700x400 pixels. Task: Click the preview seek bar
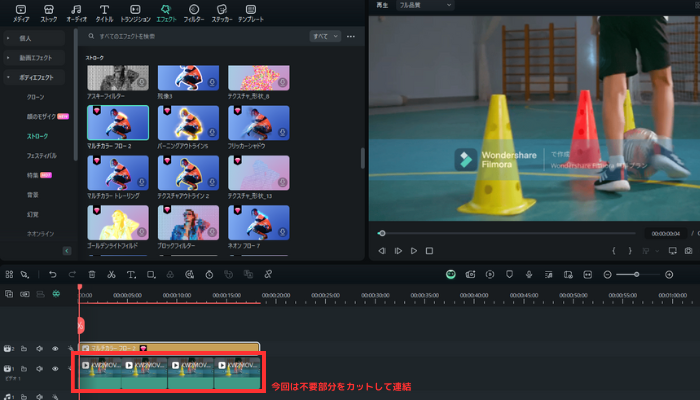506,233
